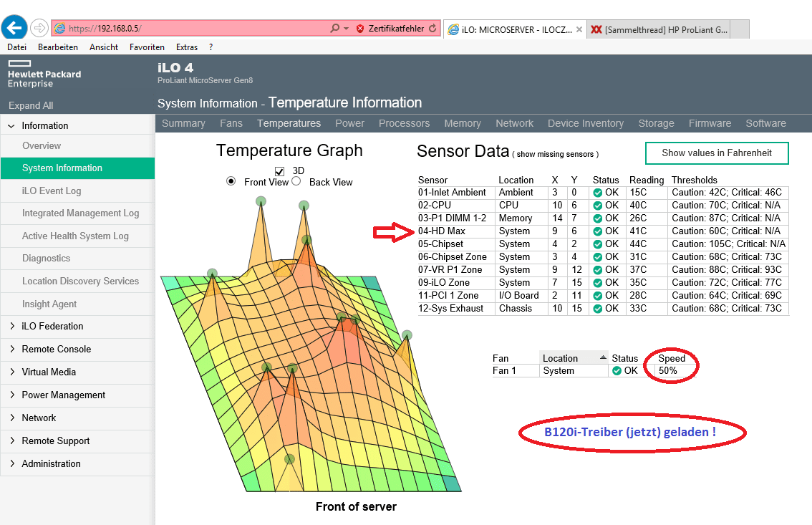The image size is (812, 525).
Task: Close the iLO MICROSERVER browser tab
Action: point(579,29)
